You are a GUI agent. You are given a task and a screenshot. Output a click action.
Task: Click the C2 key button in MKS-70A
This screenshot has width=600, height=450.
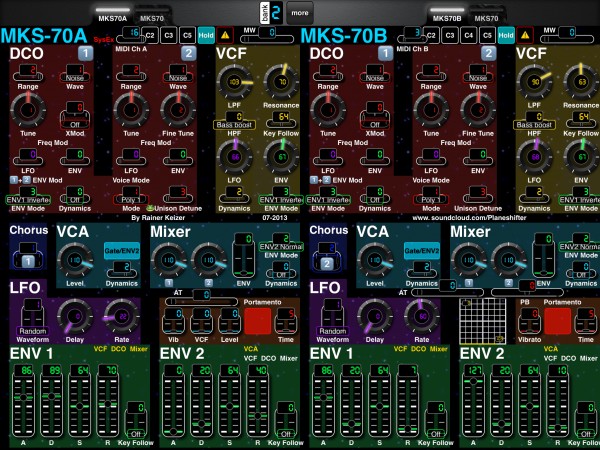click(x=150, y=36)
